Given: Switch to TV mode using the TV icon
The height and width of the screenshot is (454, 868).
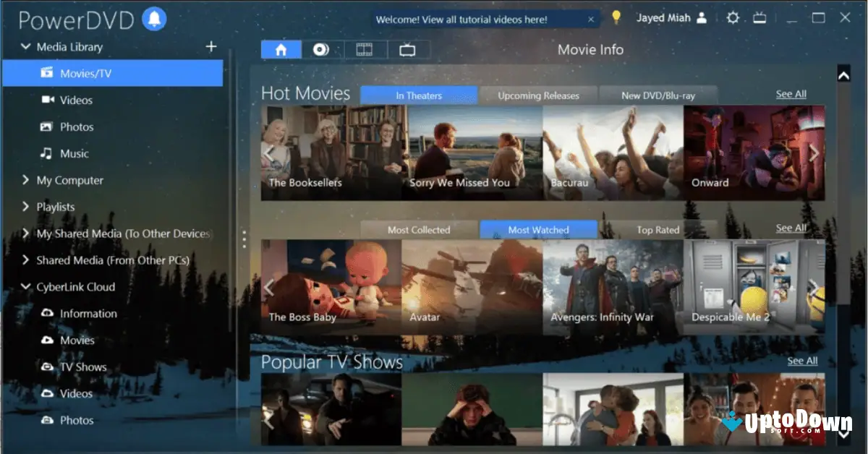Looking at the screenshot, I should 759,17.
